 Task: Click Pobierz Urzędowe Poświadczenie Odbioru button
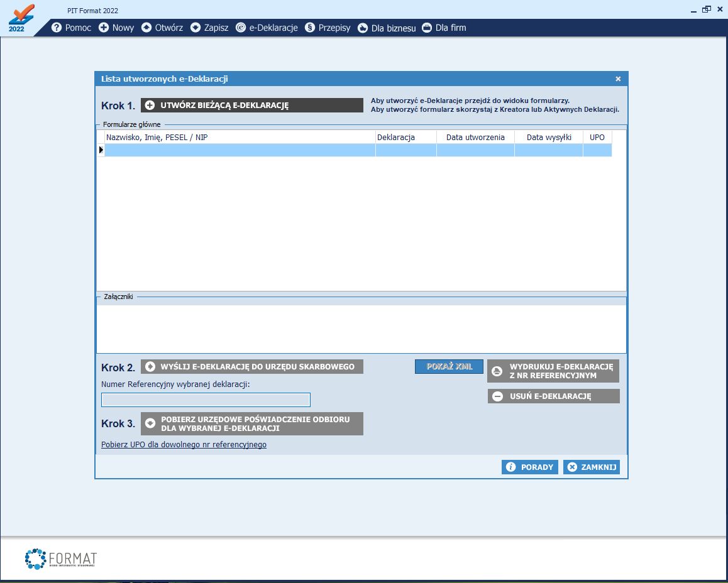tap(252, 423)
